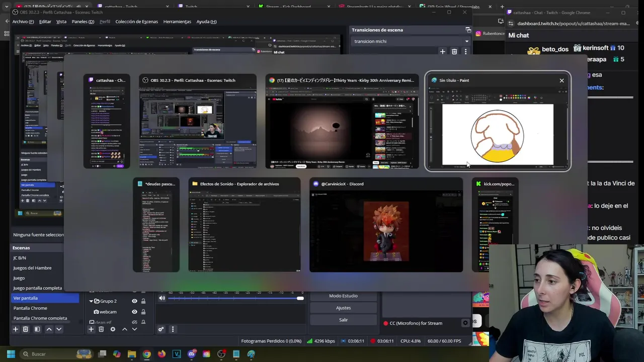Open the Archivo menu in OBS

[23, 22]
